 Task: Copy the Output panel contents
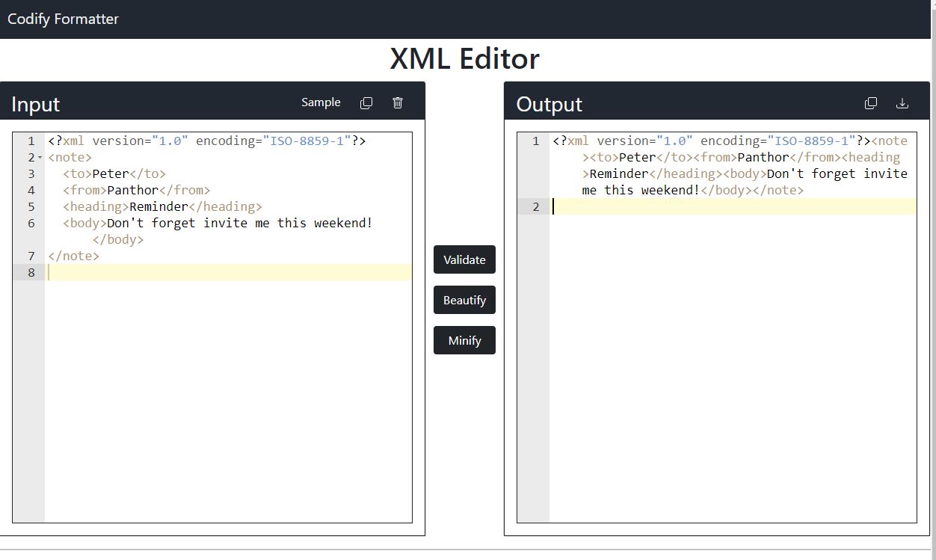(x=871, y=103)
